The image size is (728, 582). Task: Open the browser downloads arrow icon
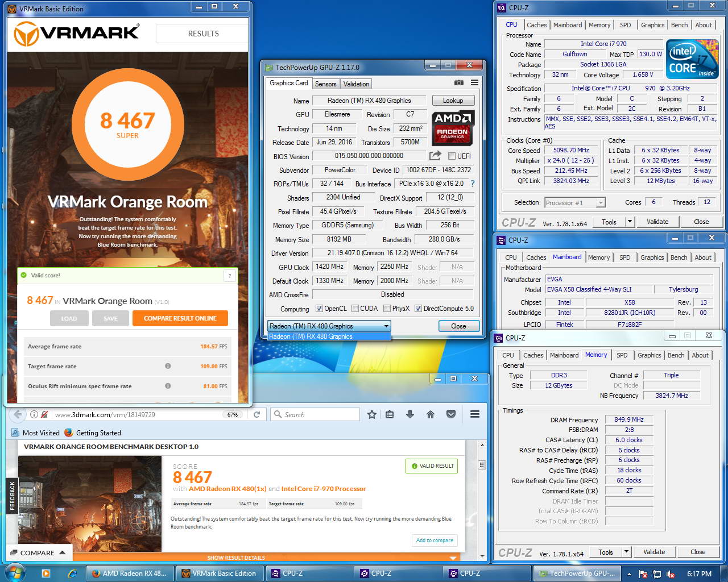[410, 414]
